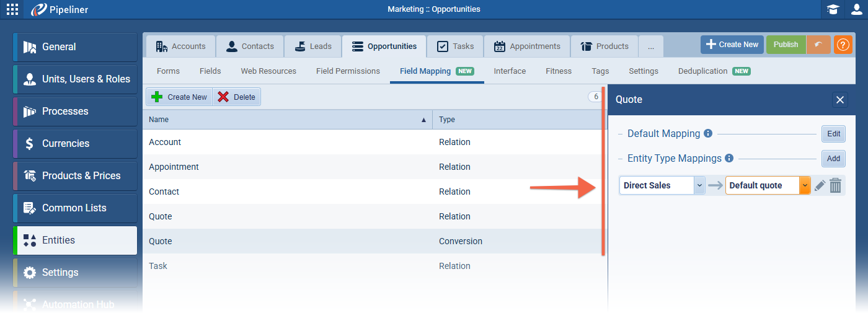
Task: Expand the Default quote dropdown
Action: pos(805,185)
